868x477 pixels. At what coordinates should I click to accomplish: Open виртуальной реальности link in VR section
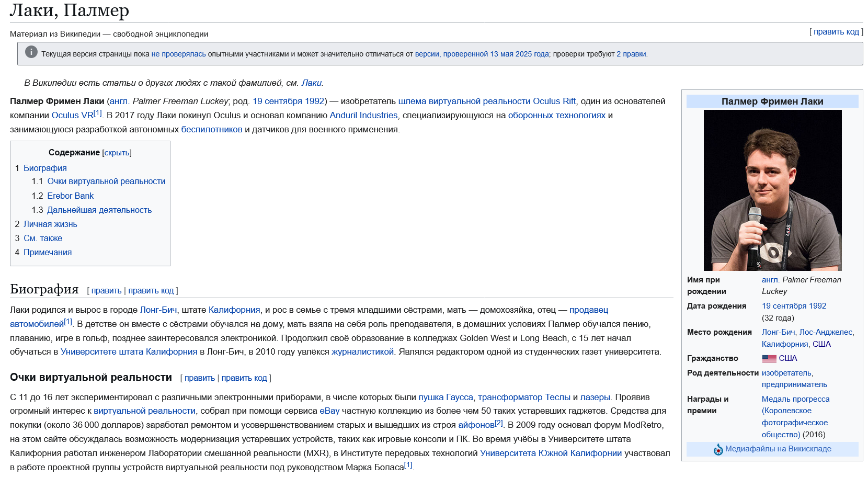click(144, 411)
